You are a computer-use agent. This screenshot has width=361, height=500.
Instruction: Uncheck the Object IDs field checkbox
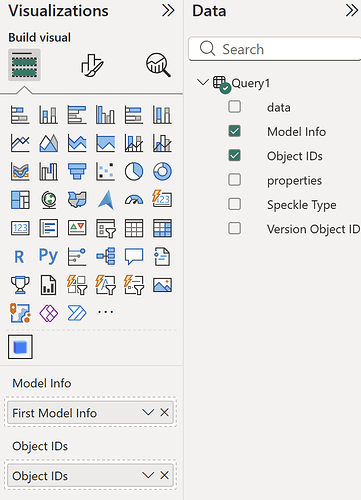pos(235,155)
